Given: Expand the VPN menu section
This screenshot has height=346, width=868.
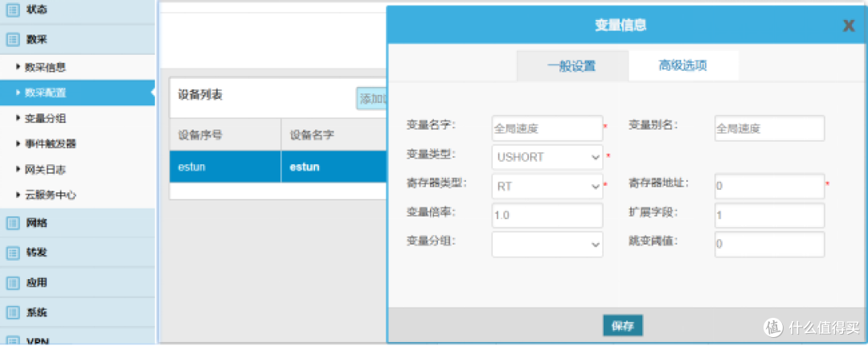Looking at the screenshot, I should click(x=77, y=337).
